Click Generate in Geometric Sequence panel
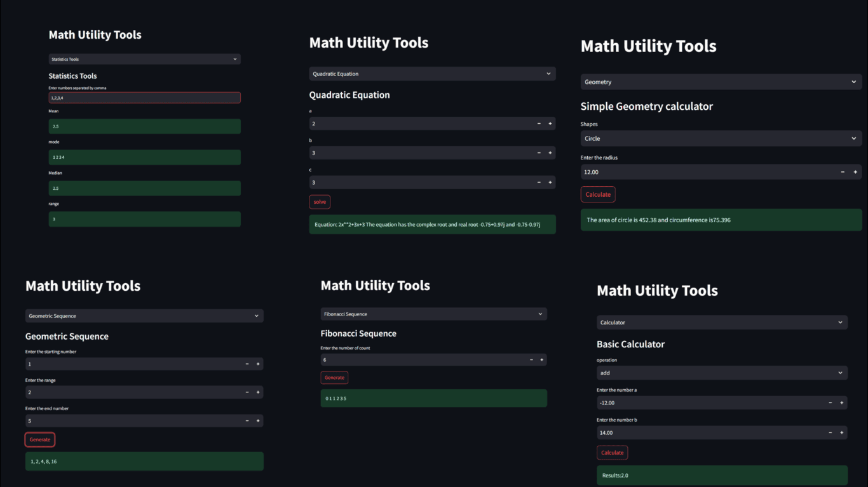Image resolution: width=868 pixels, height=487 pixels. pyautogui.click(x=40, y=439)
